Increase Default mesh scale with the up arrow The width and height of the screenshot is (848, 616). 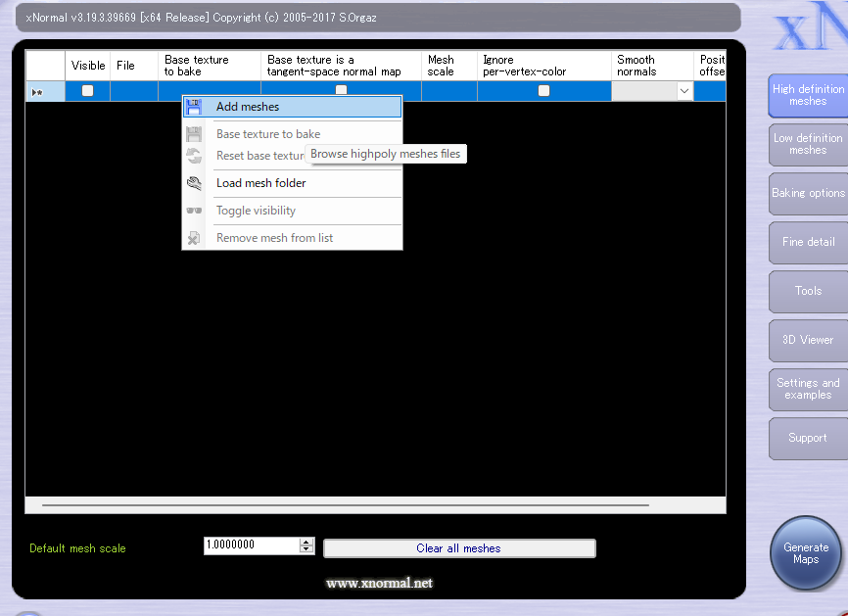306,543
